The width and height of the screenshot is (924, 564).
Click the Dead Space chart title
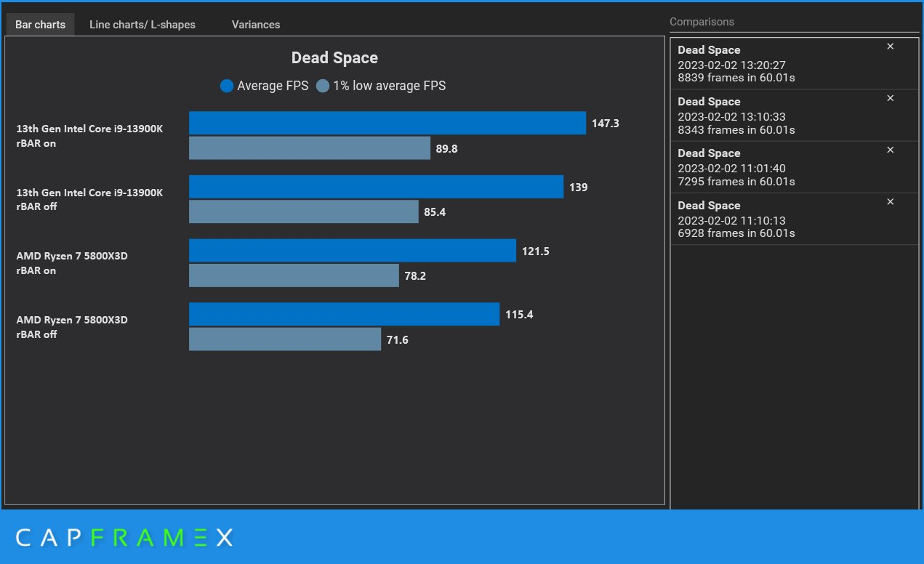tap(334, 58)
